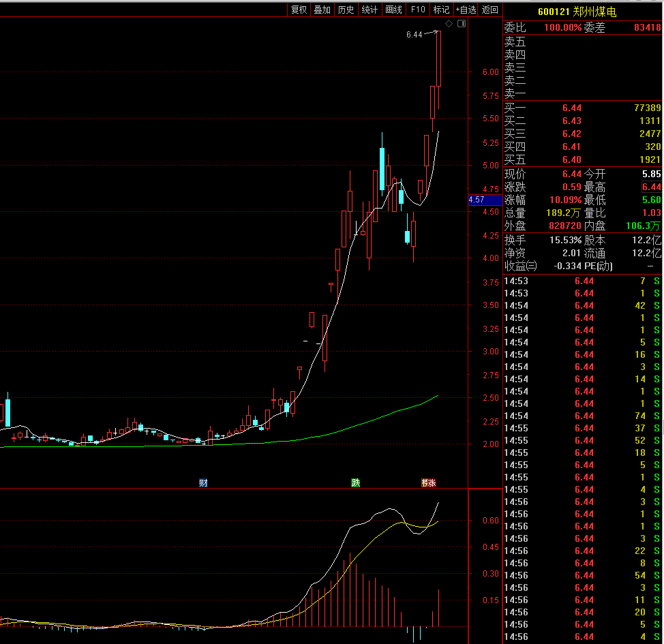
Task: Click the 买一 volume 77389
Action: [647, 108]
